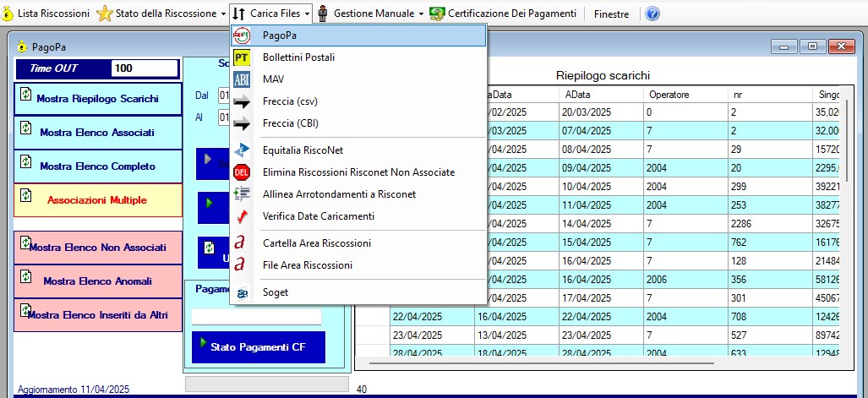Click the red DEL icon in the menu

coord(242,172)
